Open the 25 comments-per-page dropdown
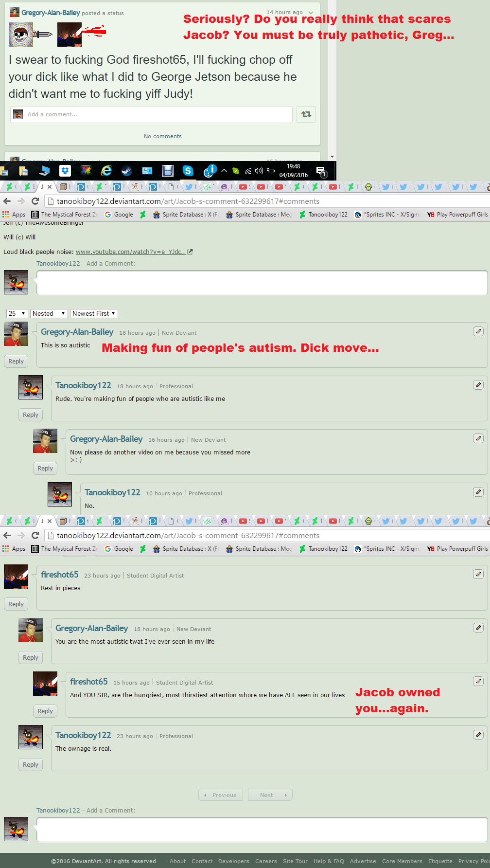 [x=17, y=313]
